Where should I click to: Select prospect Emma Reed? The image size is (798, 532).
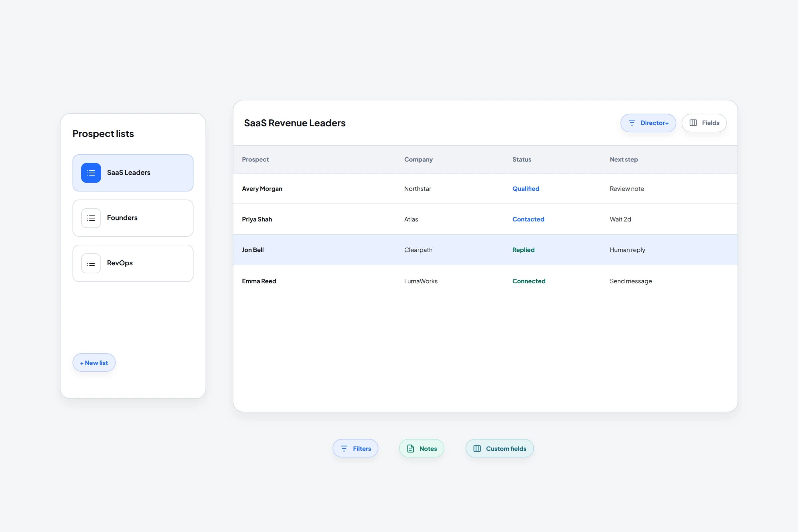[259, 281]
